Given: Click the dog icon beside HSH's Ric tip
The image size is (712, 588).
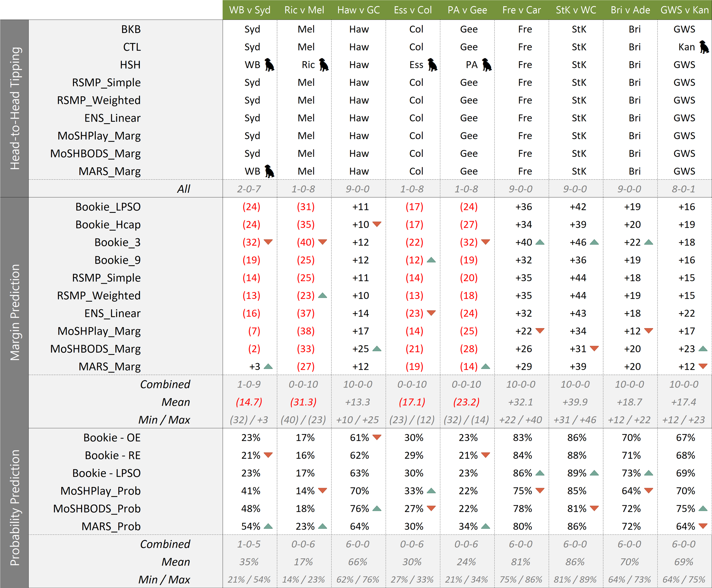Looking at the screenshot, I should point(324,65).
